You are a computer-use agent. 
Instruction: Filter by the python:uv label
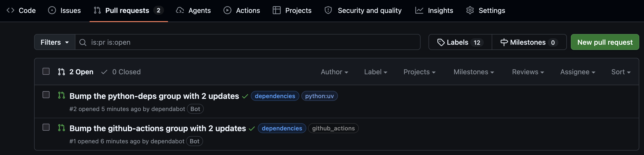[x=320, y=96]
